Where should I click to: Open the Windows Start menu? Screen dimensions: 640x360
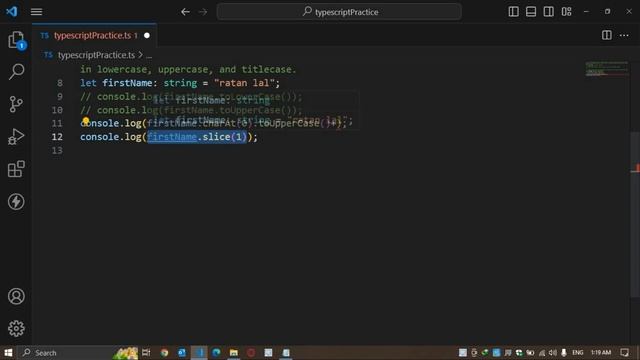[8, 353]
